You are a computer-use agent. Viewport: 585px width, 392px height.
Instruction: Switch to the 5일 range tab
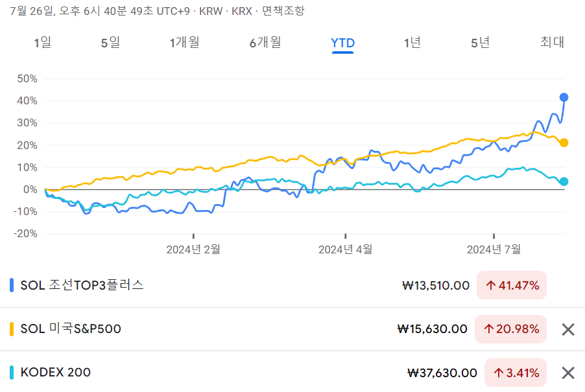[x=110, y=43]
